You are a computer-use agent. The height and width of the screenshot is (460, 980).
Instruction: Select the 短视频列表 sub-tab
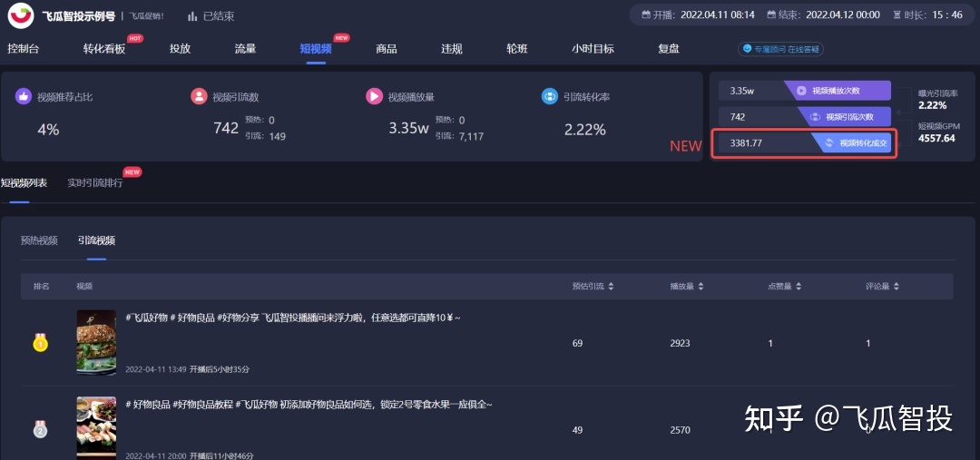(24, 183)
